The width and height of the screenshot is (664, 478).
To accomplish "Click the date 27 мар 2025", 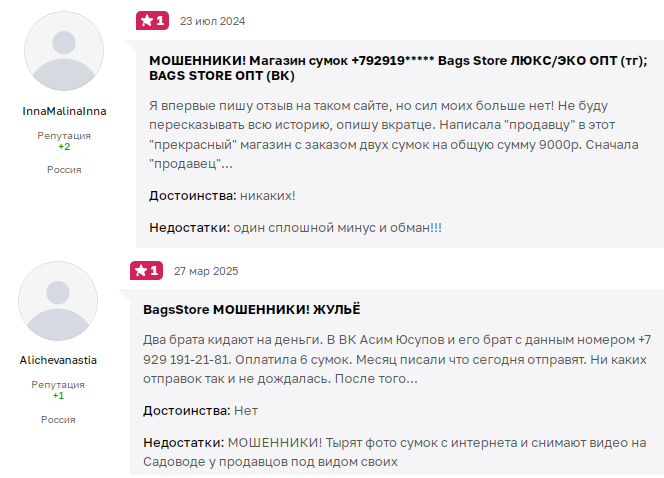I will point(206,271).
